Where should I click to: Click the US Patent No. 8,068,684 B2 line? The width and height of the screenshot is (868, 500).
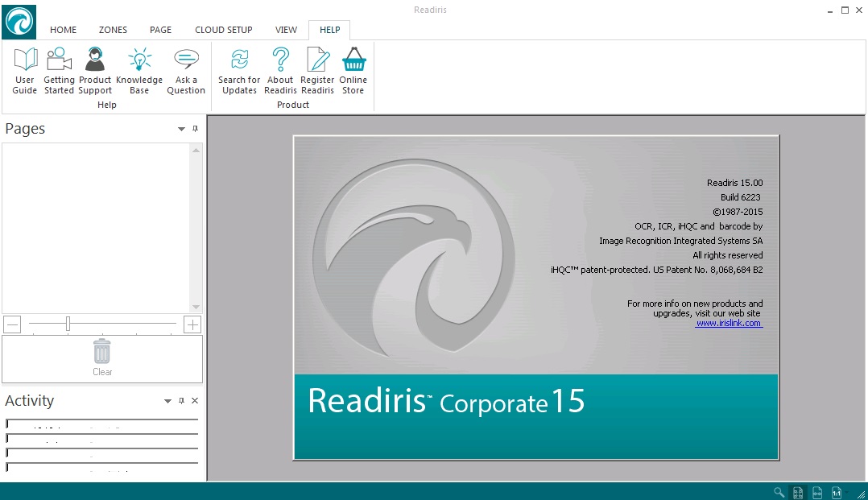[x=656, y=270]
